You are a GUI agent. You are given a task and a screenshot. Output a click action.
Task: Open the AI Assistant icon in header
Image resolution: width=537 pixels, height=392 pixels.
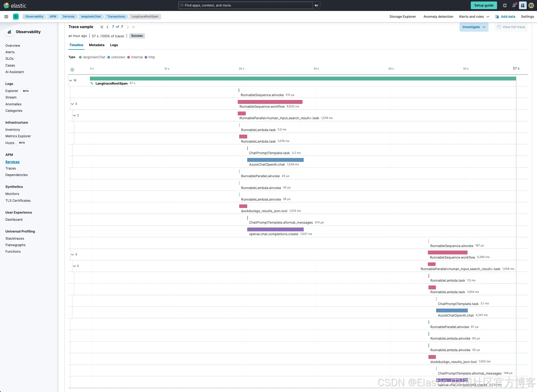coord(523,5)
